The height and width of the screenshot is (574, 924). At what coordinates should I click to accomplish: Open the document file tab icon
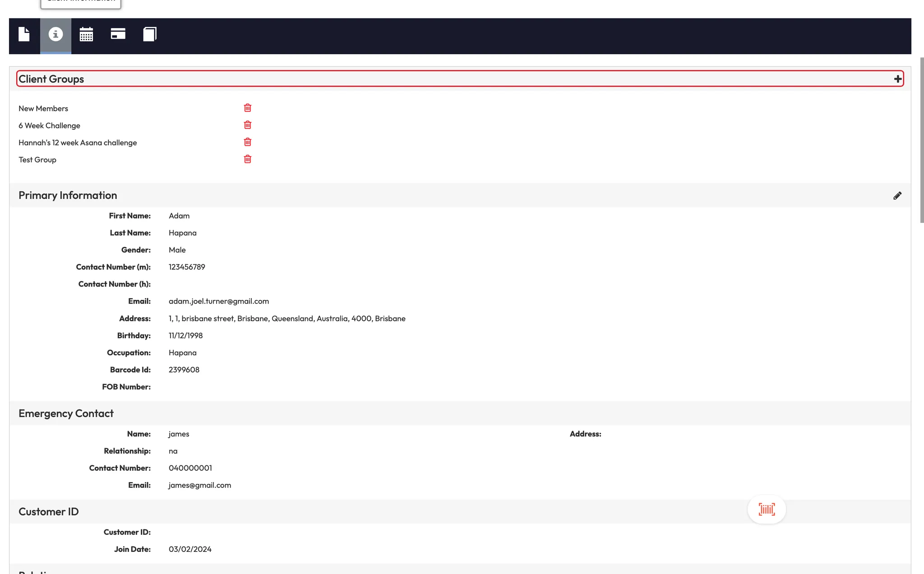(x=24, y=34)
